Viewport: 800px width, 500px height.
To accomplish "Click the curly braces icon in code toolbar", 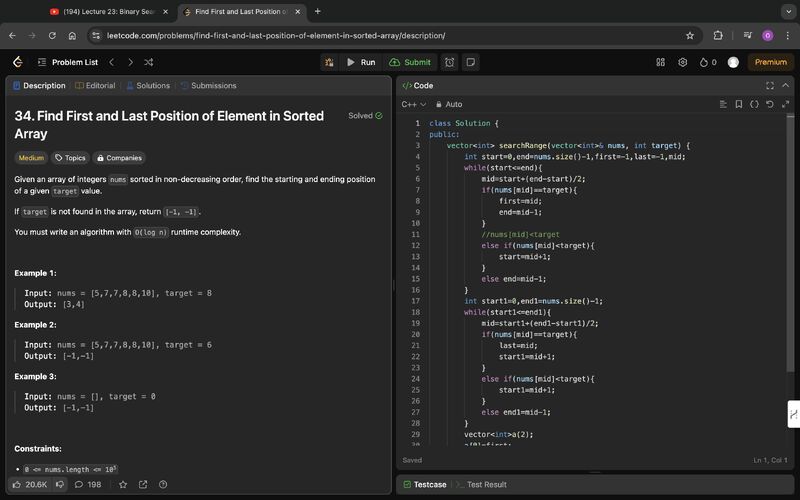I will [754, 104].
